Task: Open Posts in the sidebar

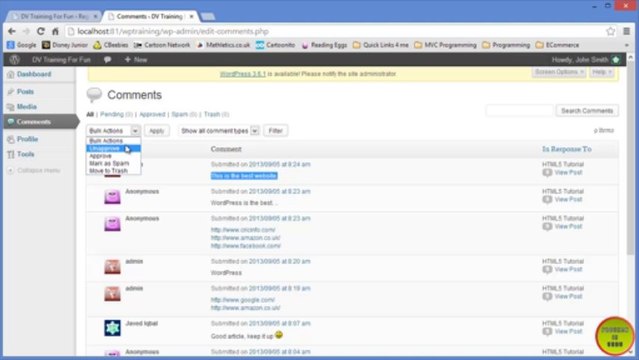Action: click(x=25, y=92)
